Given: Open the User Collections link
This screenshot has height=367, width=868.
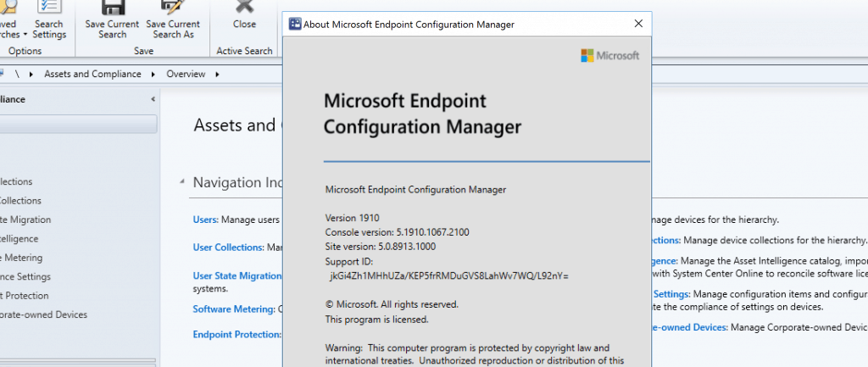Looking at the screenshot, I should (228, 247).
